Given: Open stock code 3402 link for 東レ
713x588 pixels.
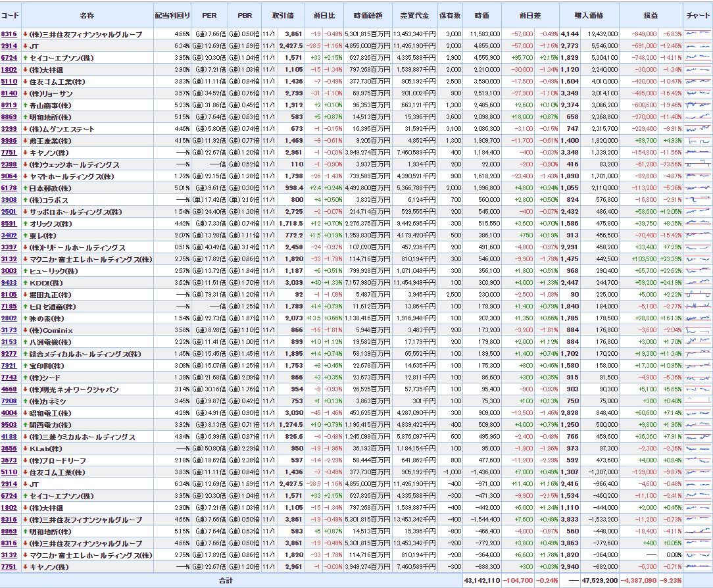Looking at the screenshot, I should (x=9, y=235).
